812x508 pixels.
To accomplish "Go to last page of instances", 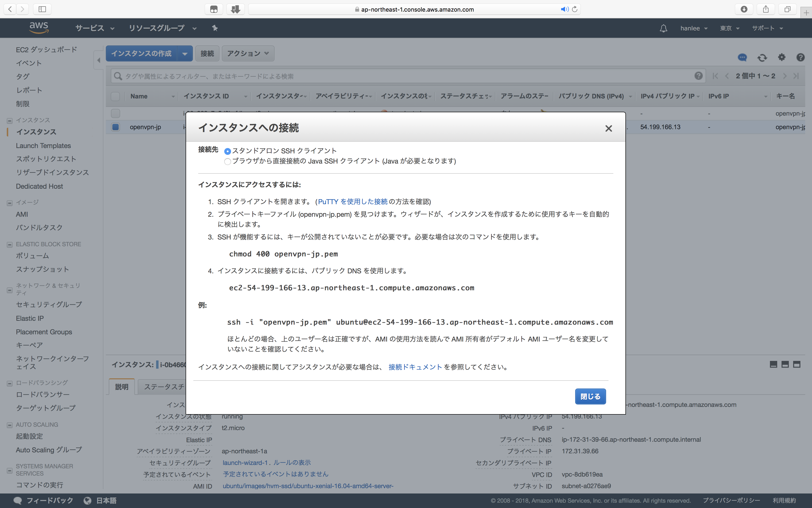I will pos(796,76).
